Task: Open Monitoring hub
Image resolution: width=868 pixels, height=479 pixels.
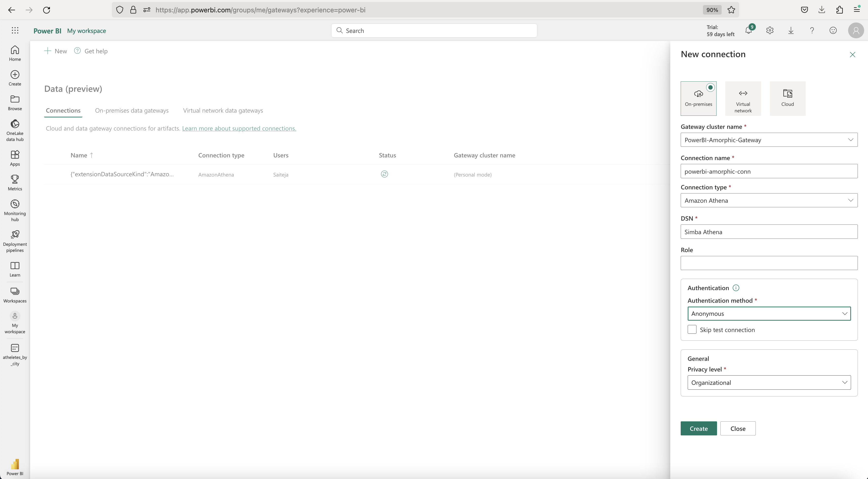Action: [15, 210]
